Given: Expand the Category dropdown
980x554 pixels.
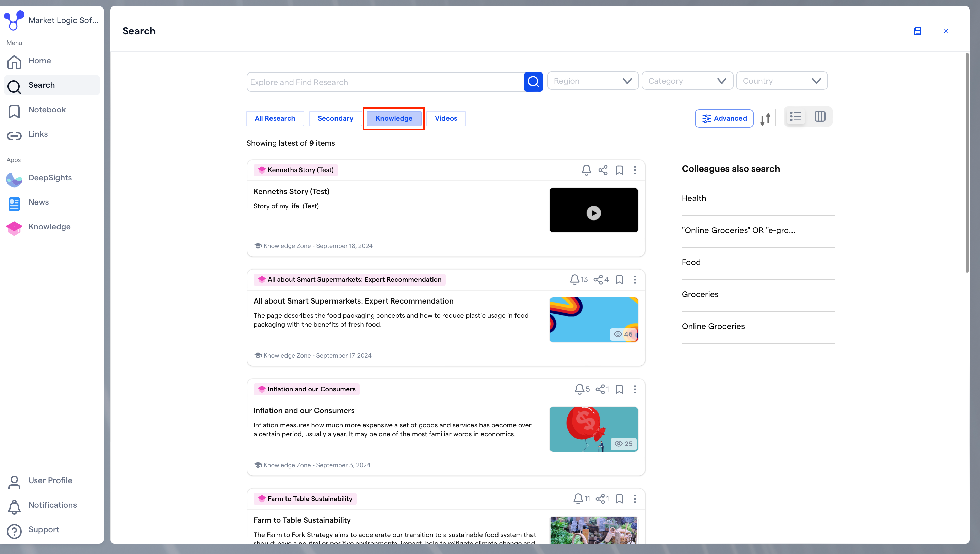Looking at the screenshot, I should pyautogui.click(x=687, y=81).
